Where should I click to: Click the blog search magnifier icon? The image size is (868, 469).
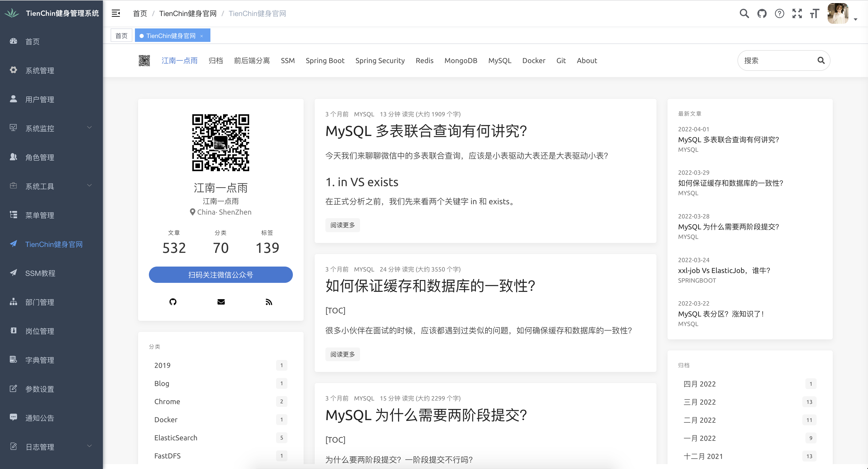(x=821, y=61)
